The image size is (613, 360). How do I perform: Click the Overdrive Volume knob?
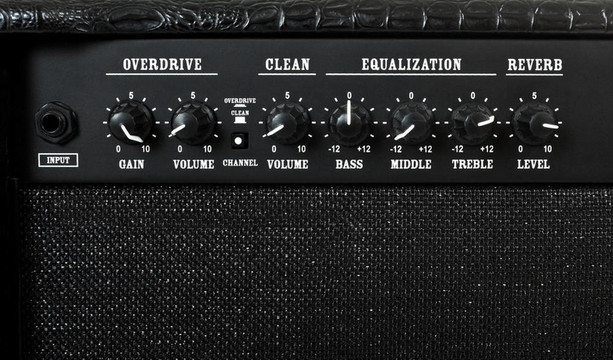click(193, 123)
